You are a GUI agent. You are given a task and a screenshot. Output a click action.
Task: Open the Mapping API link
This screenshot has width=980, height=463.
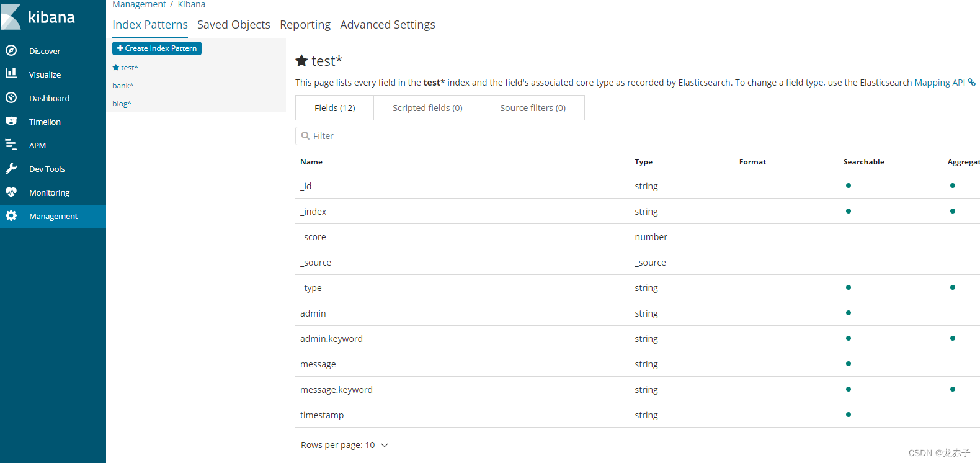coord(940,83)
